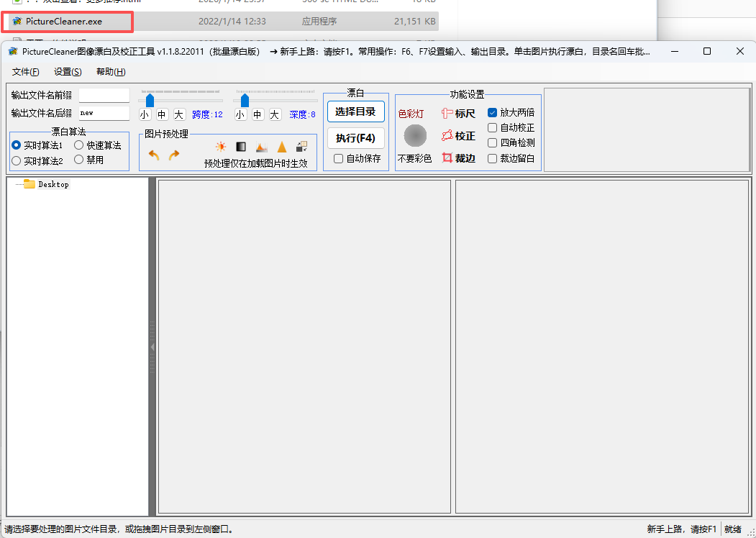Activate the 校正 correction tool
The height and width of the screenshot is (538, 756).
pyautogui.click(x=458, y=136)
